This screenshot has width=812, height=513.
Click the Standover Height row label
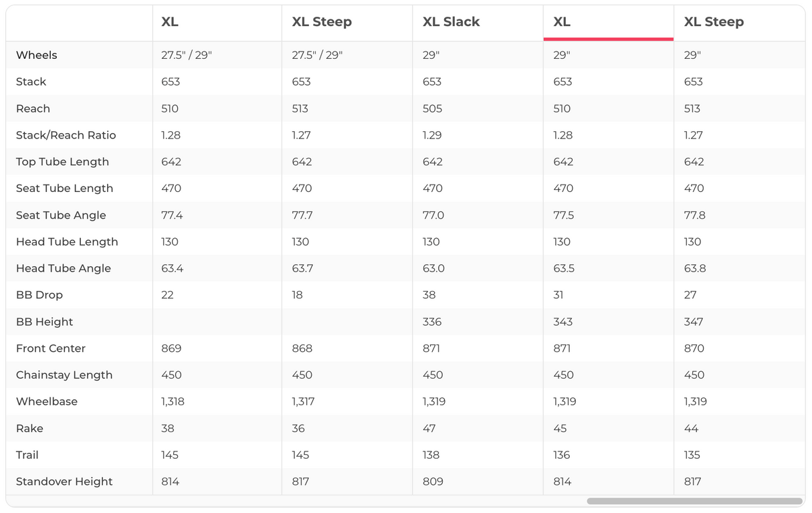tap(64, 482)
